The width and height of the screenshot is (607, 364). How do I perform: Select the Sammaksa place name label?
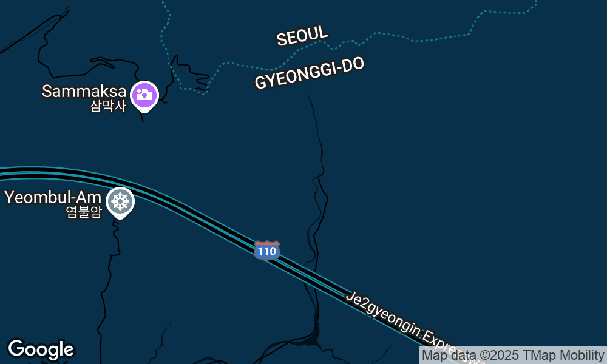(x=84, y=91)
